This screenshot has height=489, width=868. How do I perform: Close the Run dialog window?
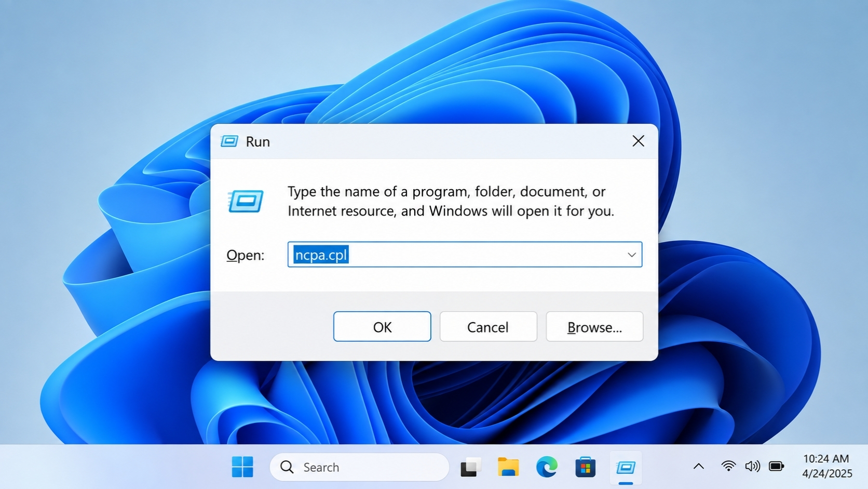(638, 141)
